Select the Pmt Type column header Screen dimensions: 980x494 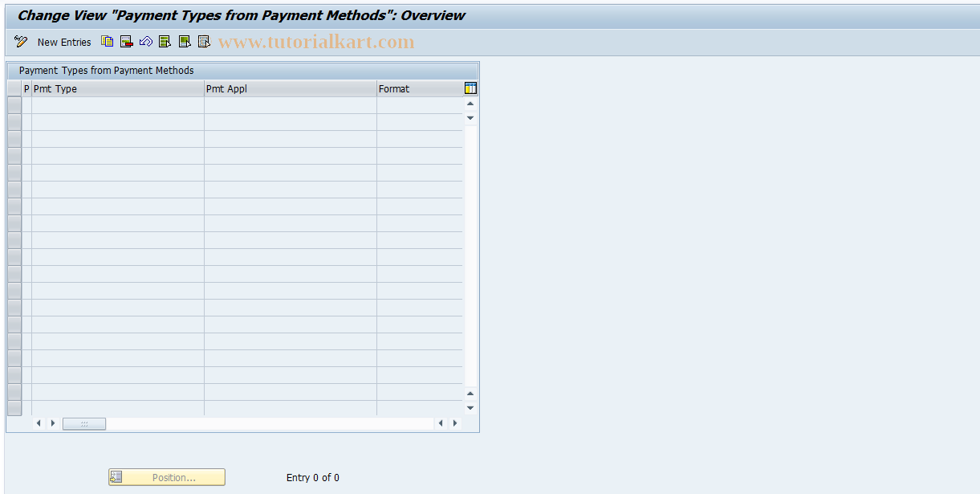[x=118, y=89]
